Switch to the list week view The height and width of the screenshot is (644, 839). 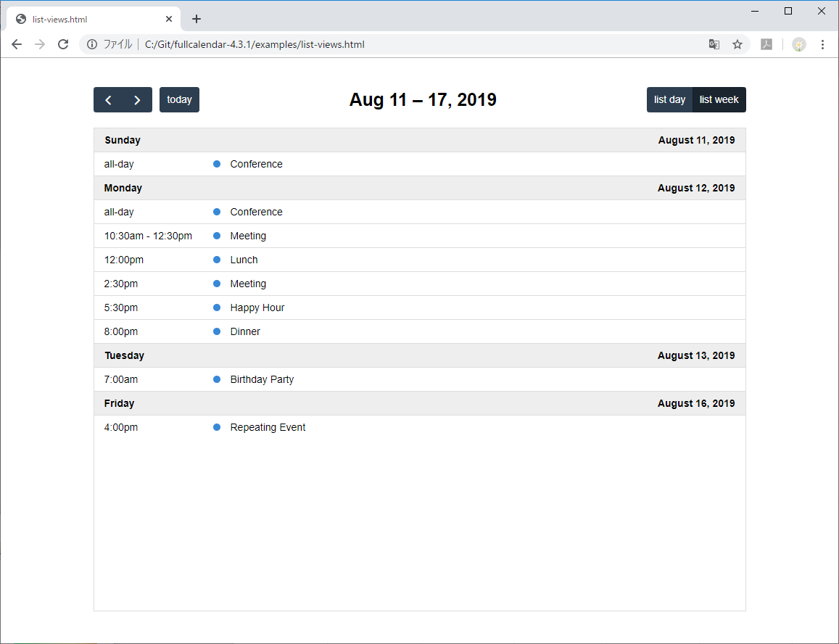click(719, 99)
